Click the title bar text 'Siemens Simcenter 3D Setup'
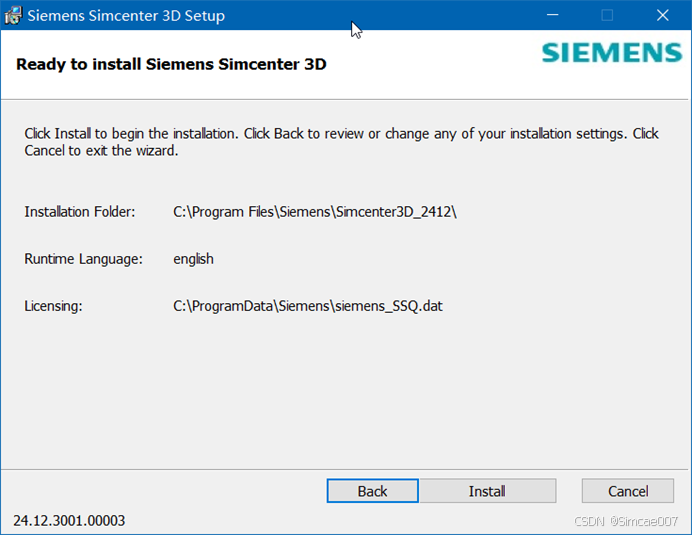Image resolution: width=692 pixels, height=535 pixels. [x=126, y=16]
